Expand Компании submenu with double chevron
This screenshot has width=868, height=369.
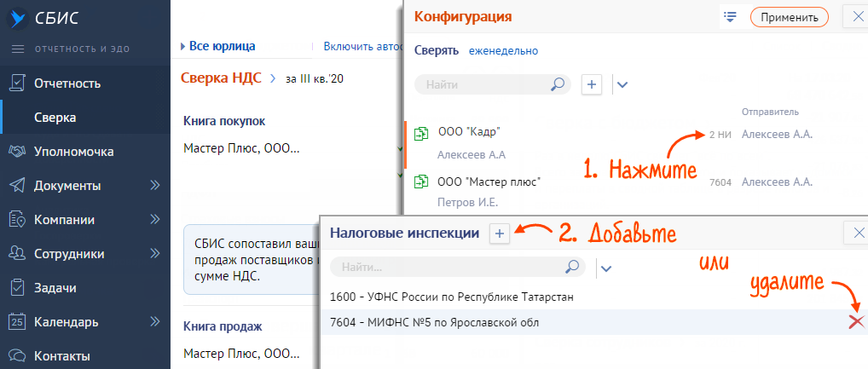pyautogui.click(x=154, y=220)
